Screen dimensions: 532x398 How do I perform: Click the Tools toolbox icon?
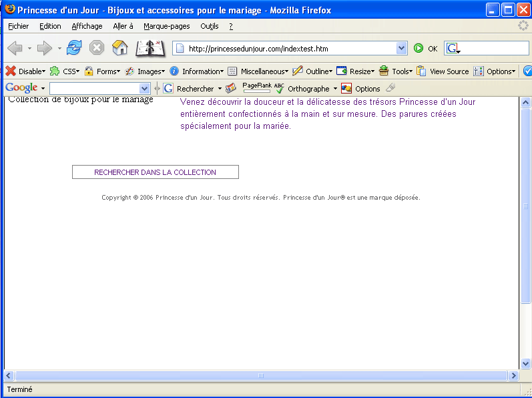coord(384,71)
